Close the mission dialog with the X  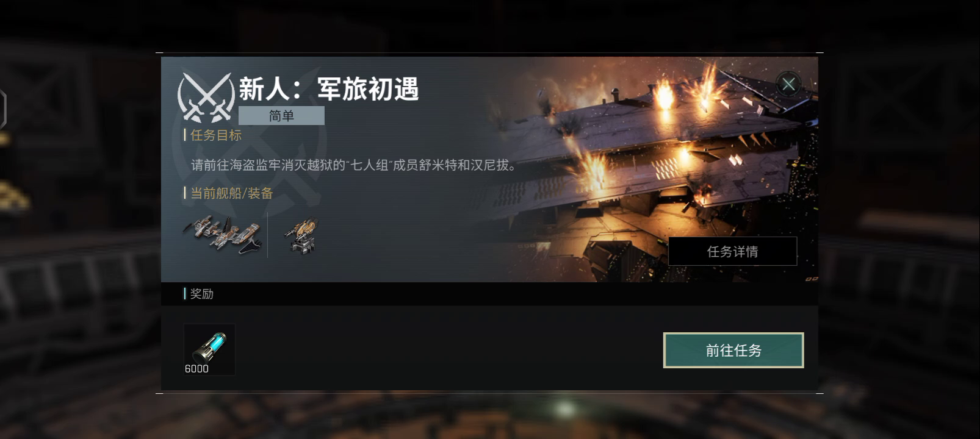pos(788,84)
